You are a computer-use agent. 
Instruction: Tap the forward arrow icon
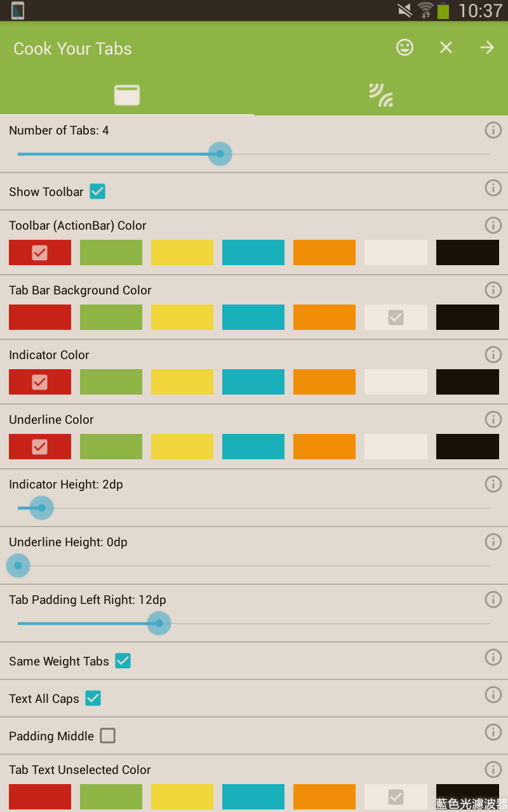click(487, 48)
